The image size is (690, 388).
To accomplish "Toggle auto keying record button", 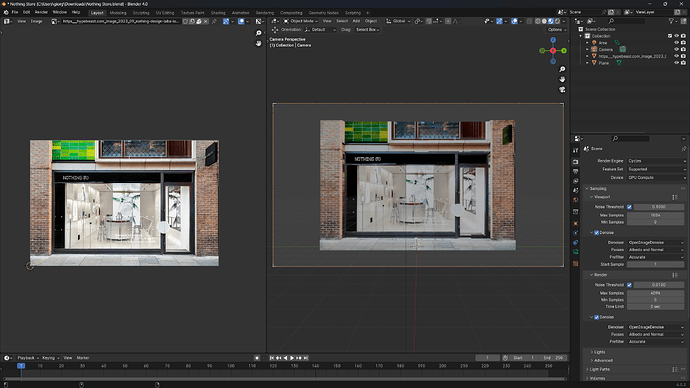I will point(257,358).
